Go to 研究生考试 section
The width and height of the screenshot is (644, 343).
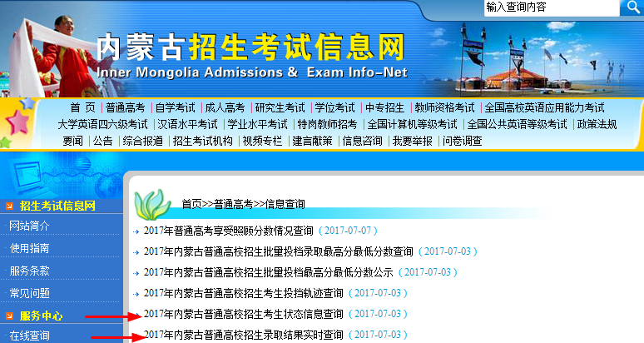pos(280,107)
